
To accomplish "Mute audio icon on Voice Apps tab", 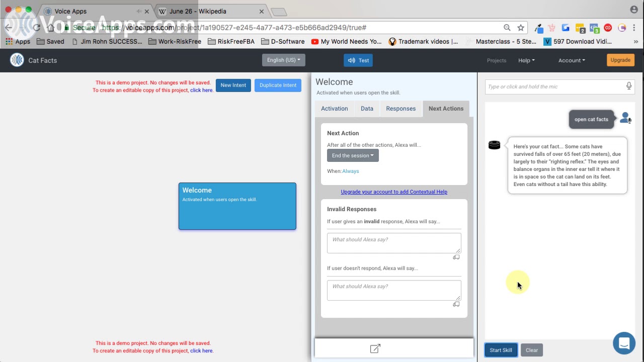I will [139, 11].
